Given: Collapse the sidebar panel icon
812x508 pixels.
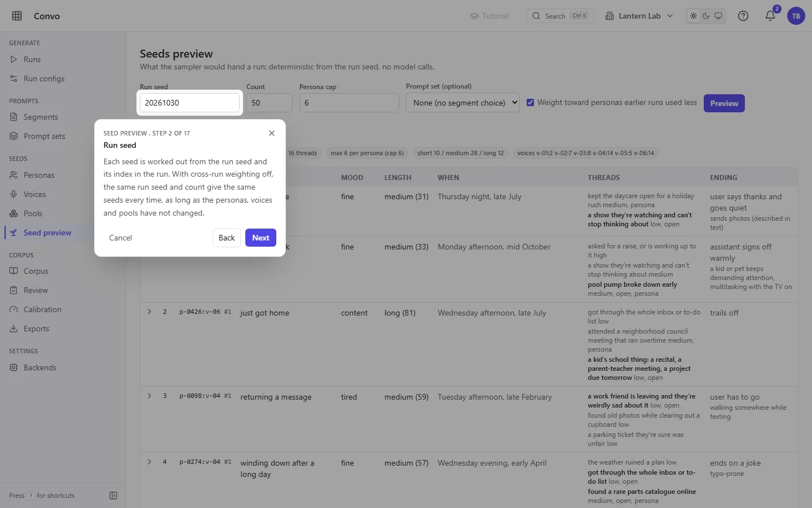Looking at the screenshot, I should (113, 496).
